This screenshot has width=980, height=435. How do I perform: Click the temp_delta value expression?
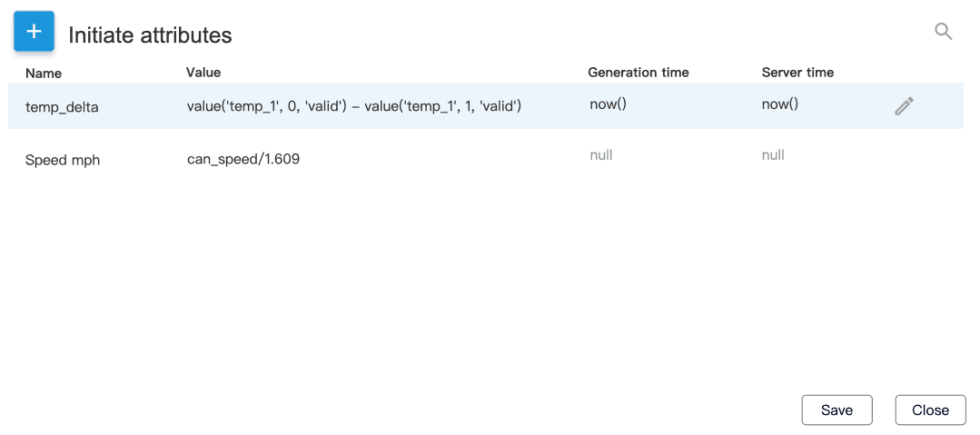(353, 107)
